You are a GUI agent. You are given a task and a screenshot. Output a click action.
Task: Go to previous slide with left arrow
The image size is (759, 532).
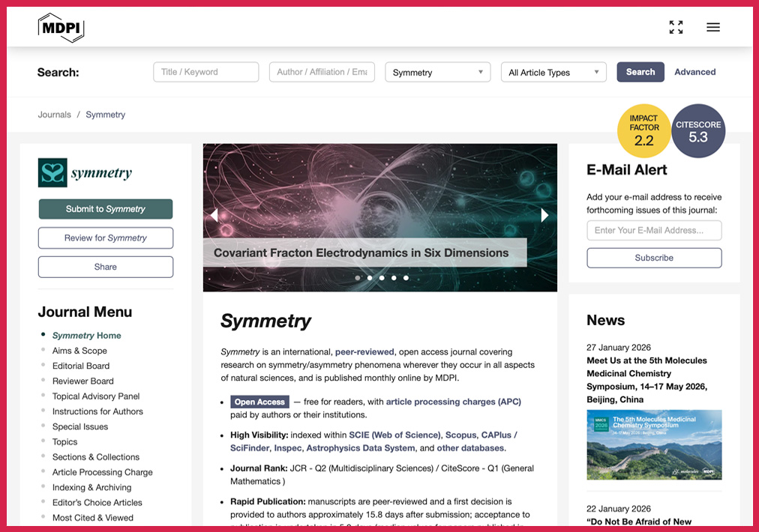click(214, 215)
